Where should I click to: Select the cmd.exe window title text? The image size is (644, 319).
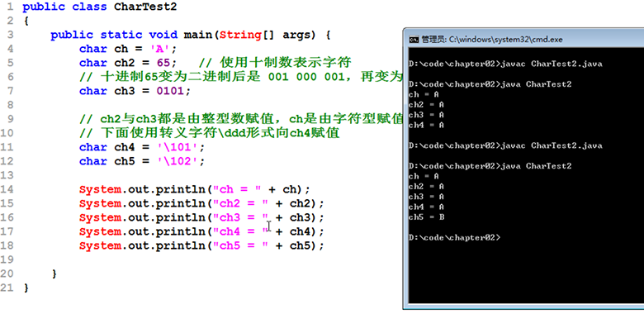click(492, 40)
